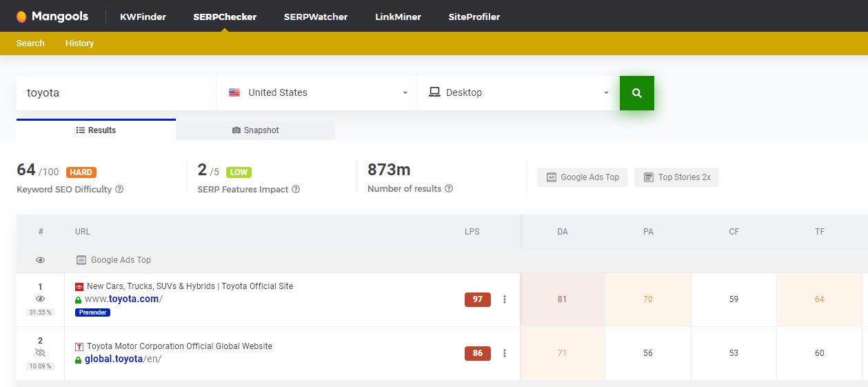Screen dimensions: 868x387
Task: Open the SERPWatcher tool
Action: tap(316, 17)
